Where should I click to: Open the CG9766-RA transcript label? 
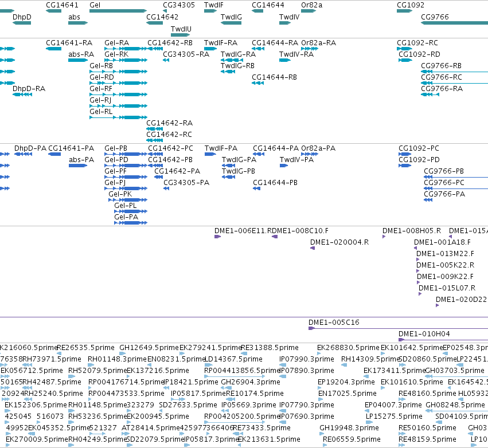[x=442, y=89]
